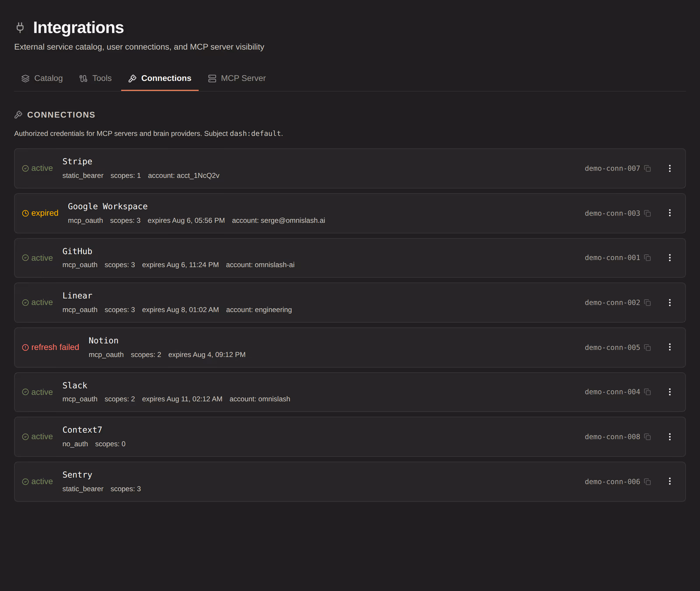
Task: Select the Context7 connection name
Action: click(x=82, y=430)
